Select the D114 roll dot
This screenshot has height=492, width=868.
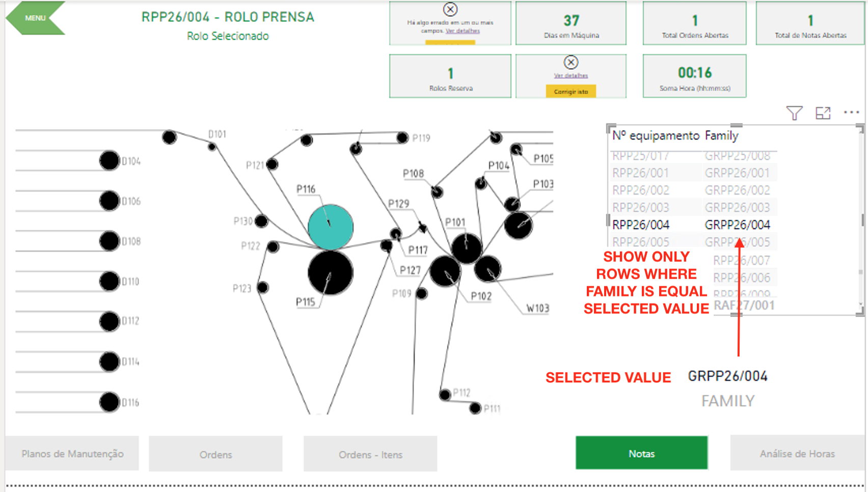coord(109,362)
